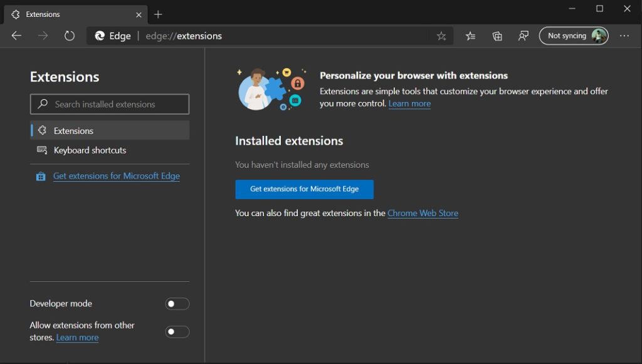The height and width of the screenshot is (364, 642).
Task: Click the Favorites icon in toolbar
Action: pyautogui.click(x=470, y=36)
